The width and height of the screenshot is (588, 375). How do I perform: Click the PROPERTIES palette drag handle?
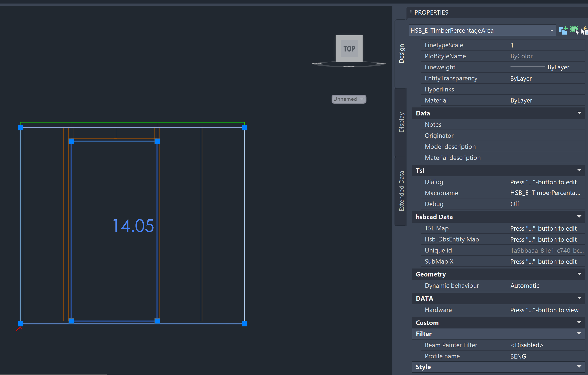tap(411, 12)
